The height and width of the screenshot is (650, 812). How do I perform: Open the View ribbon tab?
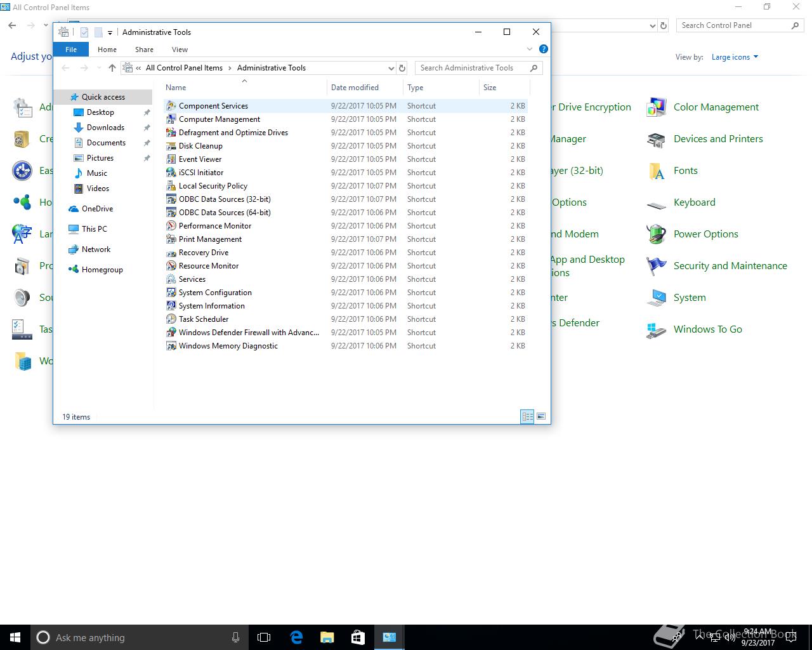[180, 50]
